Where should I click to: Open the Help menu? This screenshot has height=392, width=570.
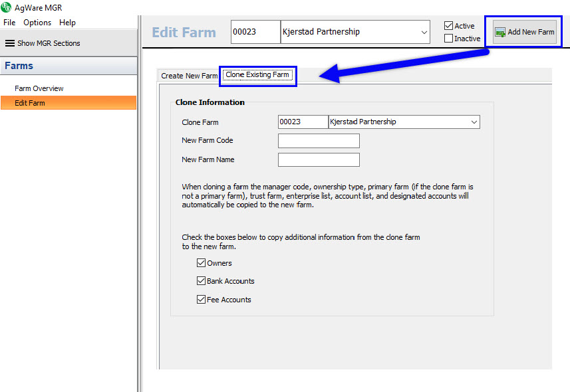(67, 23)
